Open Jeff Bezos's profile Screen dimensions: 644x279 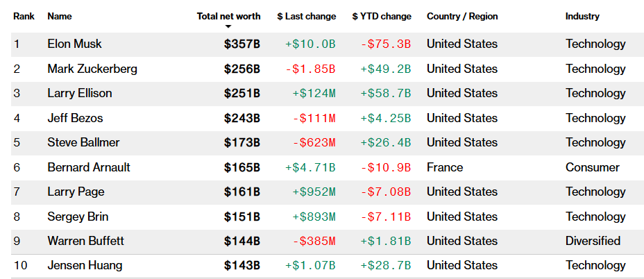(76, 118)
